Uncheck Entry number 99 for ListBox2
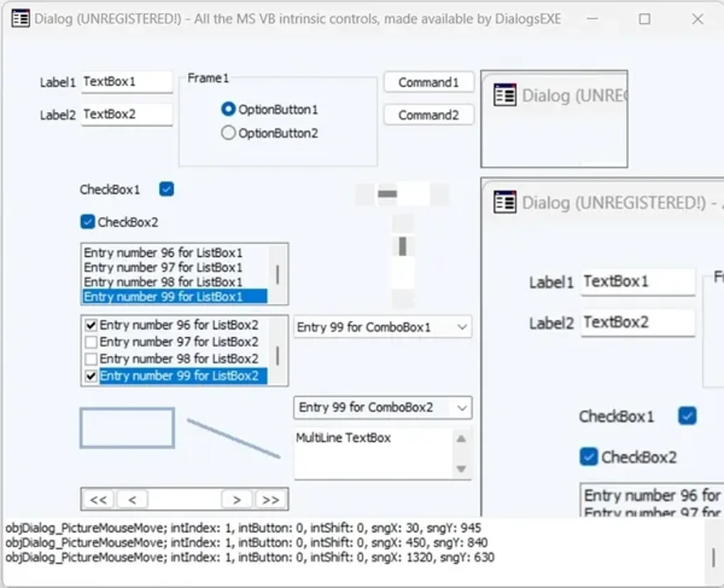 tap(91, 376)
